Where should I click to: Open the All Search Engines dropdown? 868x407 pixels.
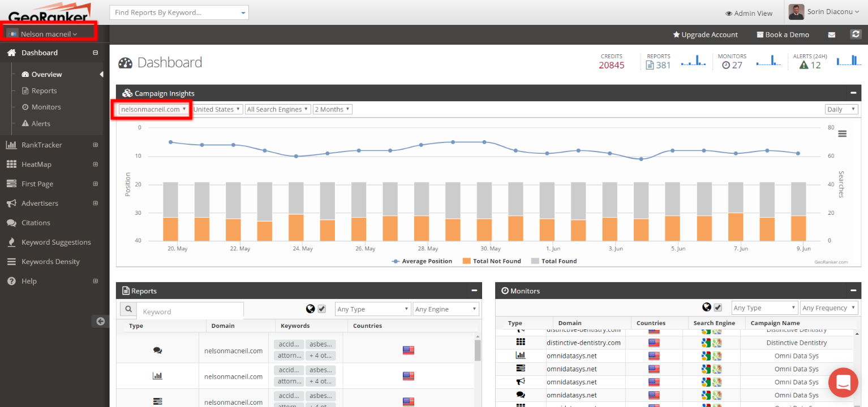278,109
